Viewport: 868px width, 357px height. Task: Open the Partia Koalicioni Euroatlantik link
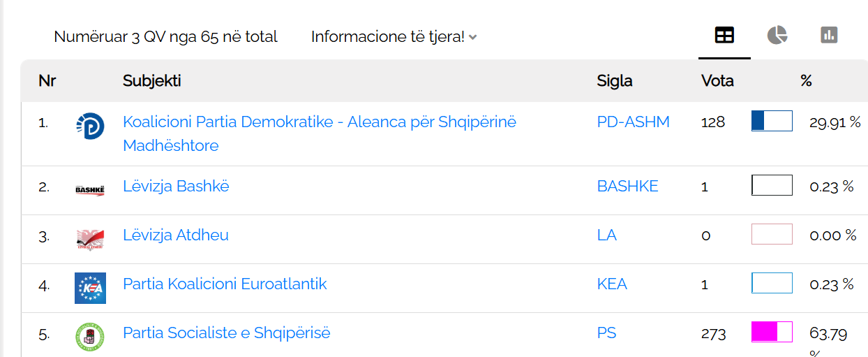(x=225, y=284)
